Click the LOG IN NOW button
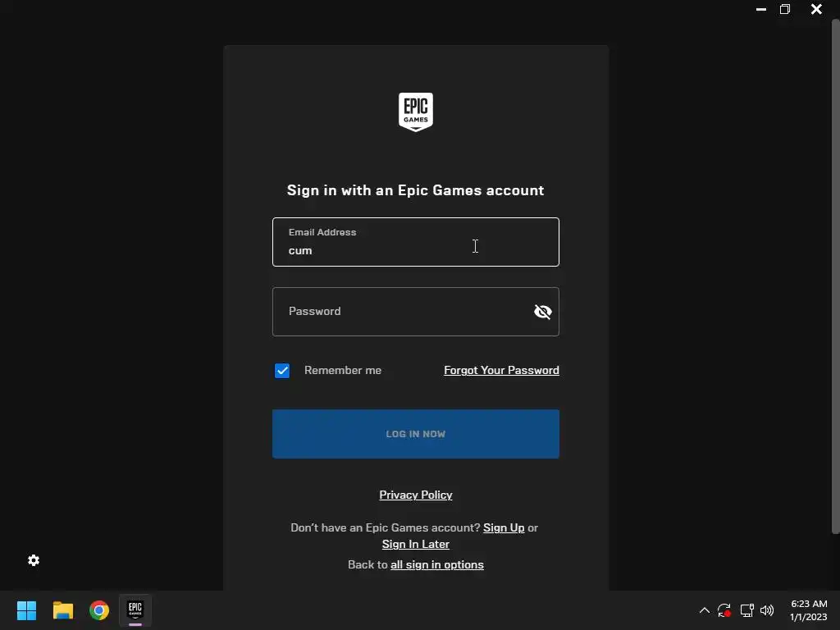This screenshot has height=630, width=840. click(x=415, y=433)
